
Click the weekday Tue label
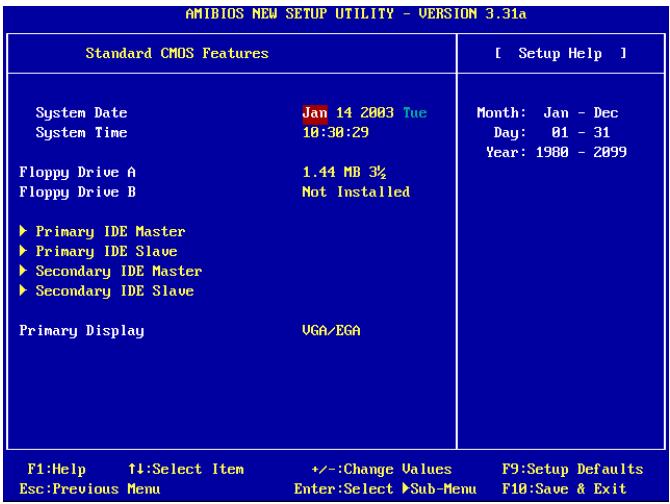click(x=415, y=113)
